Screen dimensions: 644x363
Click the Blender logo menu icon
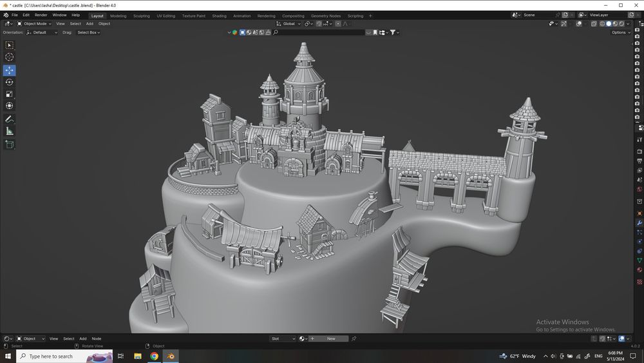(x=6, y=15)
